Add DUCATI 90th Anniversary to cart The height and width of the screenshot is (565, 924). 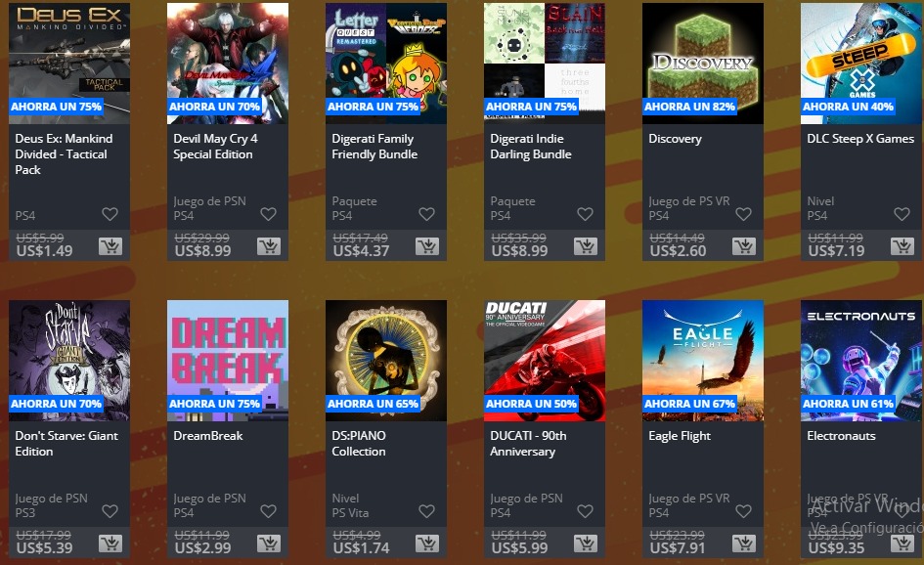pos(586,543)
